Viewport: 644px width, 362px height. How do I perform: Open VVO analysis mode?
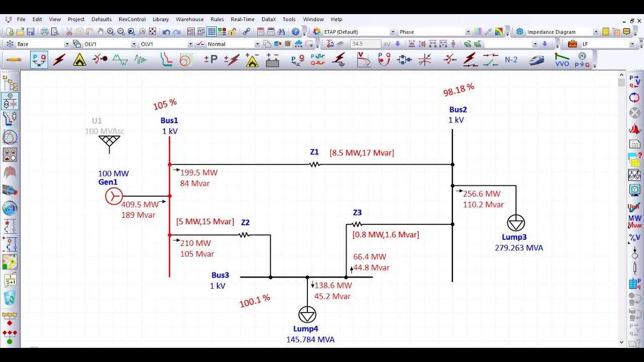tap(562, 60)
